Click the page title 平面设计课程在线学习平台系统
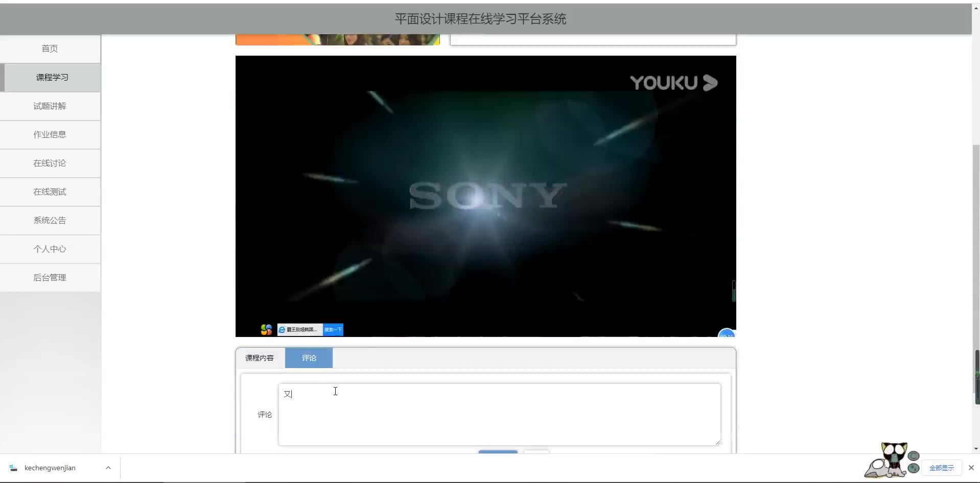This screenshot has height=483, width=980. pos(480,19)
